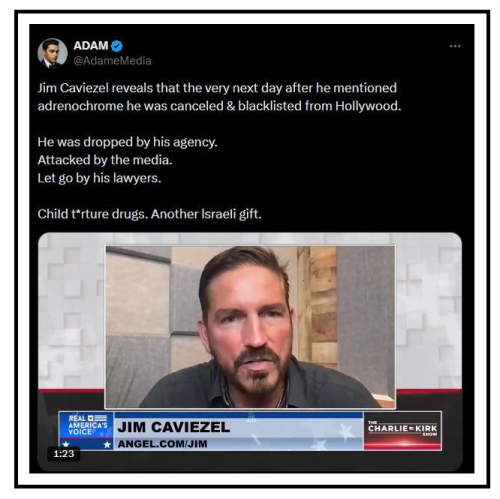Click the ADAM display name

click(91, 45)
